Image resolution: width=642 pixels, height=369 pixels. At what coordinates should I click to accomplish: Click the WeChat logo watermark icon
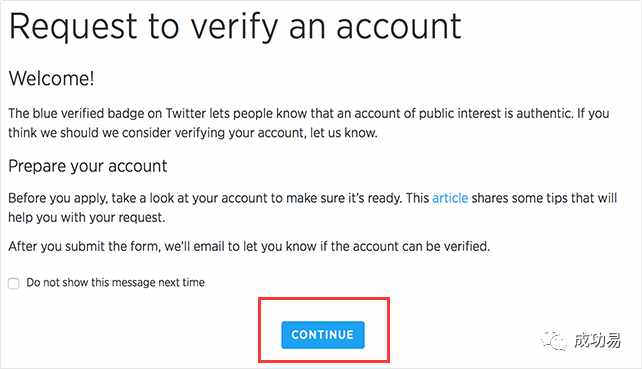coord(554,340)
